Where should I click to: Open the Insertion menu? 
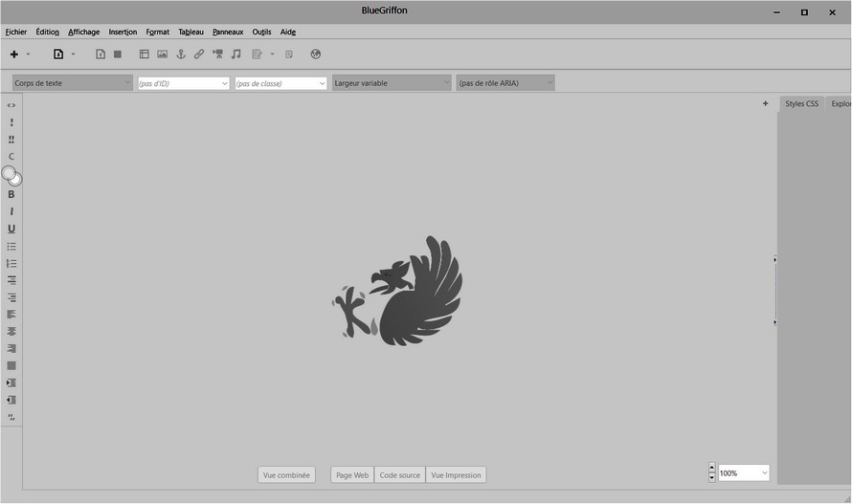pyautogui.click(x=123, y=32)
